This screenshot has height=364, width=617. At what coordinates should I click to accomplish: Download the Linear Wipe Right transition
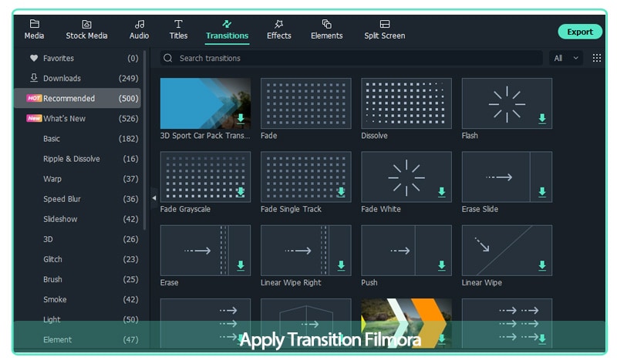pyautogui.click(x=341, y=265)
